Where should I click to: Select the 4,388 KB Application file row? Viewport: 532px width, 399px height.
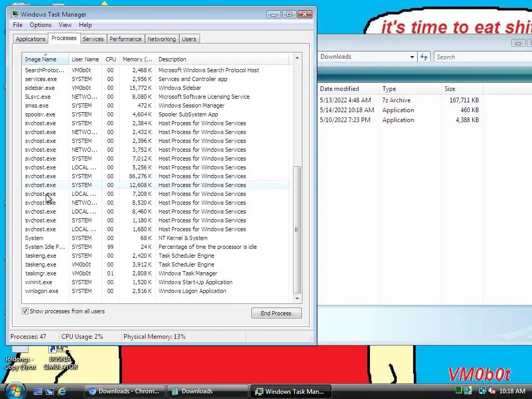tap(400, 120)
